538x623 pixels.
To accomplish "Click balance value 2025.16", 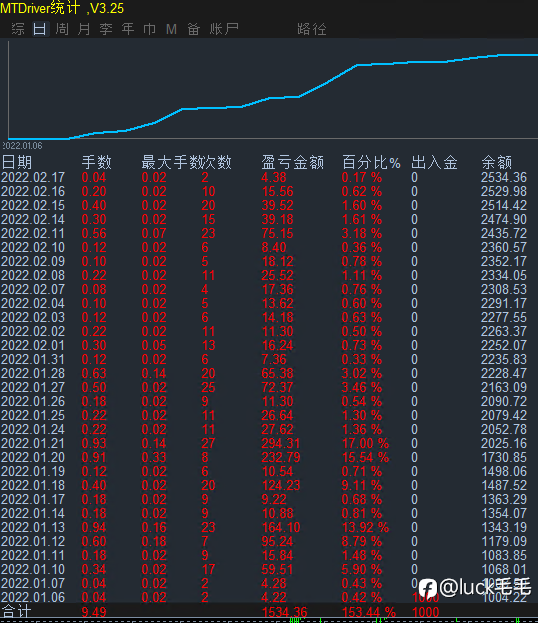I will coord(504,443).
